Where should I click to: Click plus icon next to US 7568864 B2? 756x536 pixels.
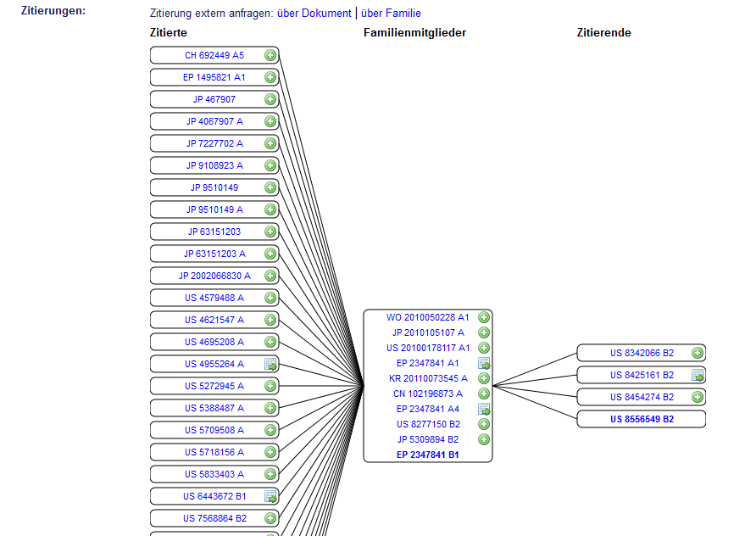click(270, 519)
